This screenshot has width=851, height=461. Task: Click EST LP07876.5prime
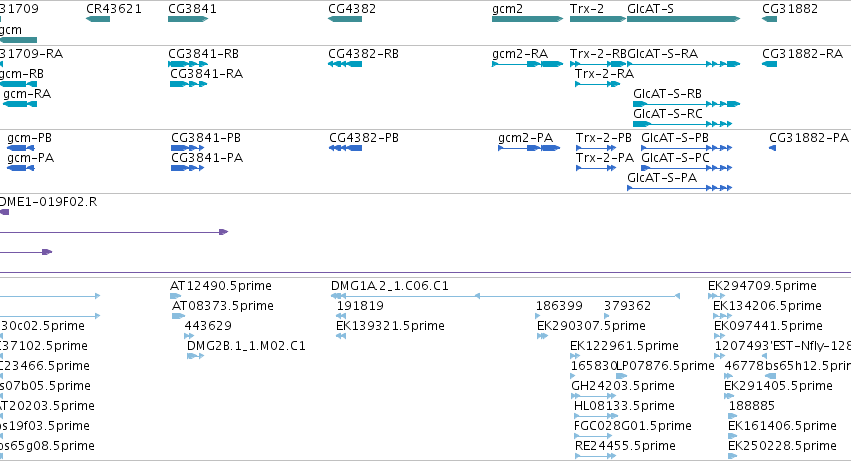tap(622, 376)
